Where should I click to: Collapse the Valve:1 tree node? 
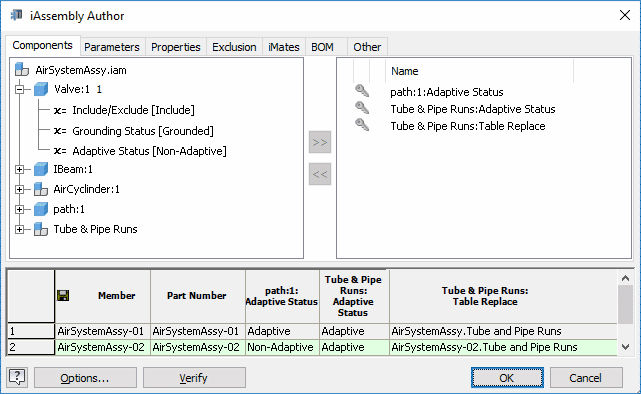[x=20, y=89]
